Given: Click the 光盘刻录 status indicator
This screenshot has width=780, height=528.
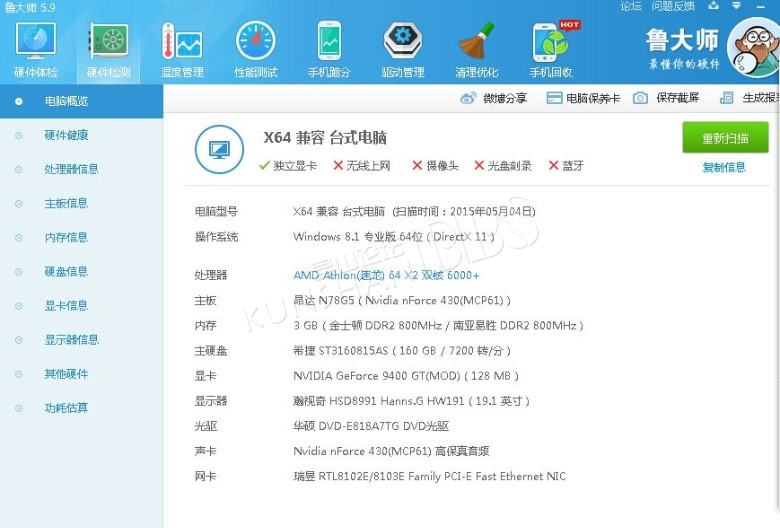Looking at the screenshot, I should (503, 166).
